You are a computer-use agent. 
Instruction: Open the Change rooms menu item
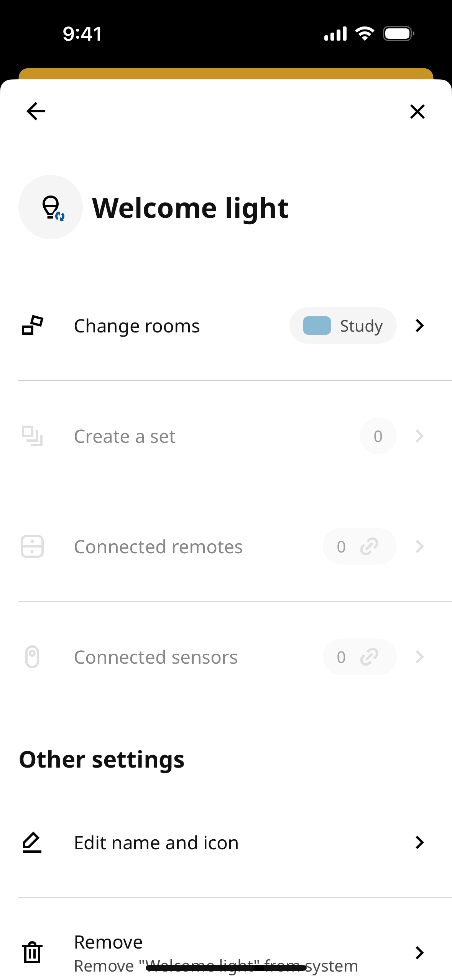click(x=137, y=326)
